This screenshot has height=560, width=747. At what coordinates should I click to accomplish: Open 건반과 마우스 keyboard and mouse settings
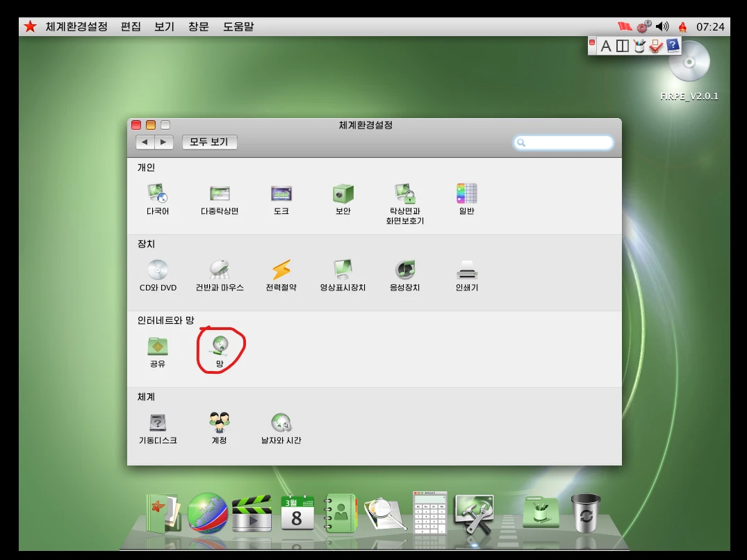[x=220, y=270]
